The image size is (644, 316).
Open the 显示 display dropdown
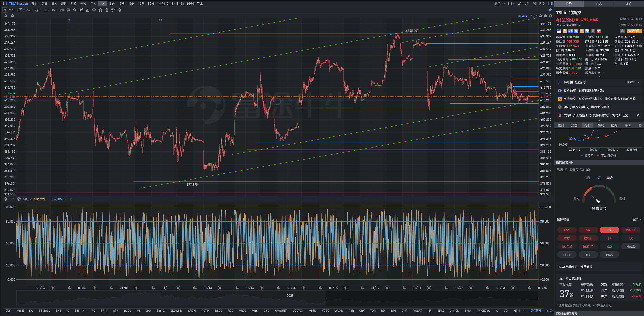[x=499, y=4]
